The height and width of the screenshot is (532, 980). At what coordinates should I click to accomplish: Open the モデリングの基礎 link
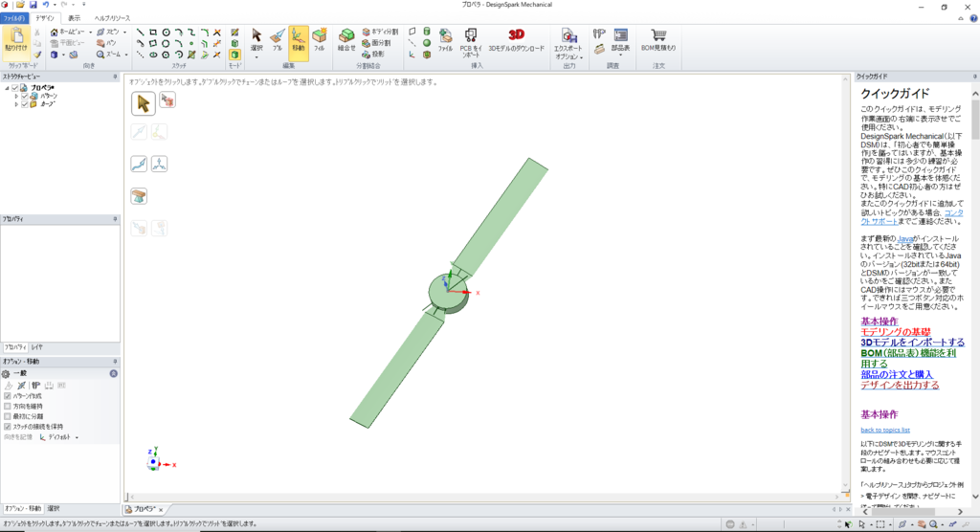[x=896, y=332]
